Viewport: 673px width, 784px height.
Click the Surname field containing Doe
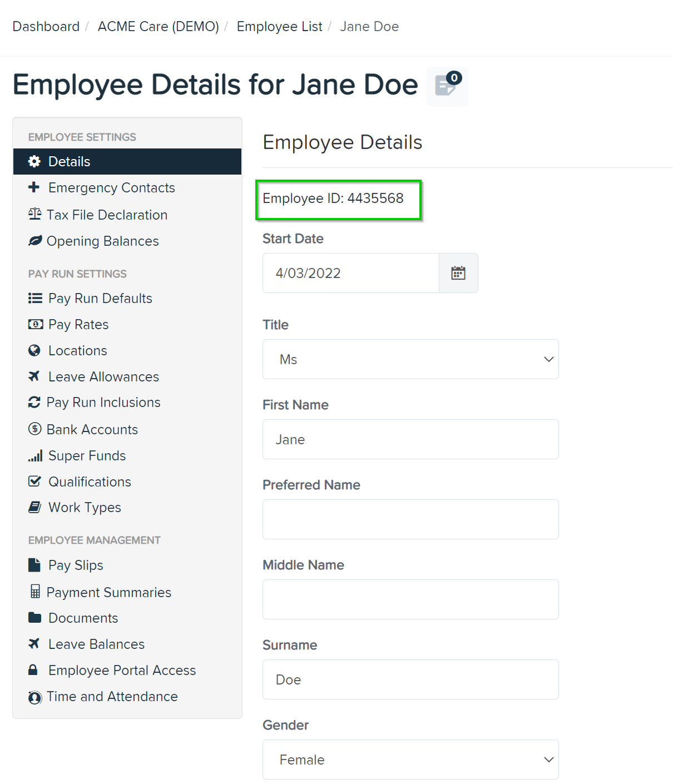tap(410, 679)
